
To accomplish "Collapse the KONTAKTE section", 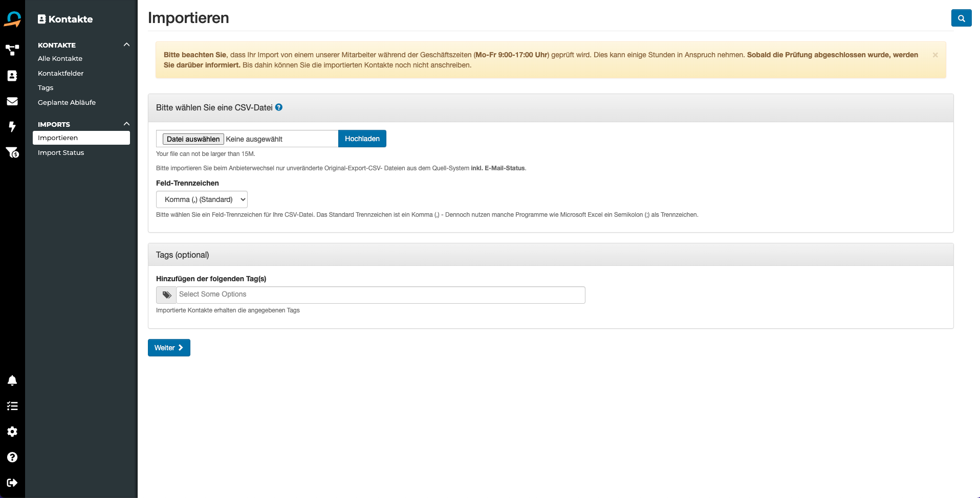I will [126, 44].
